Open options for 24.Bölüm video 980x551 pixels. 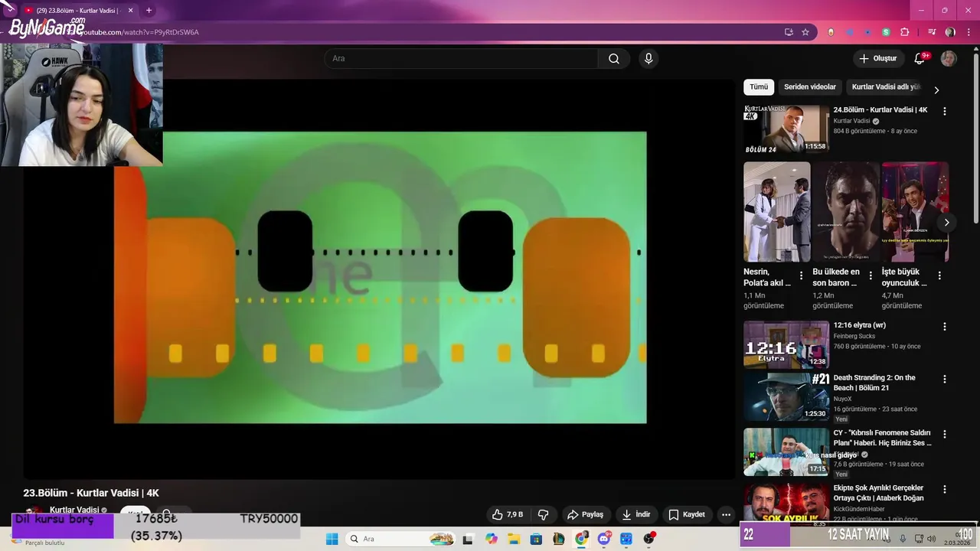pos(944,111)
